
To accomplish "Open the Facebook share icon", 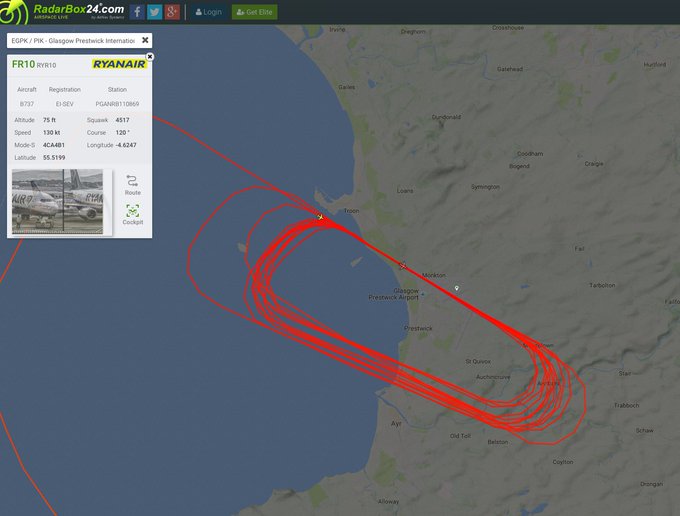I will tap(137, 12).
